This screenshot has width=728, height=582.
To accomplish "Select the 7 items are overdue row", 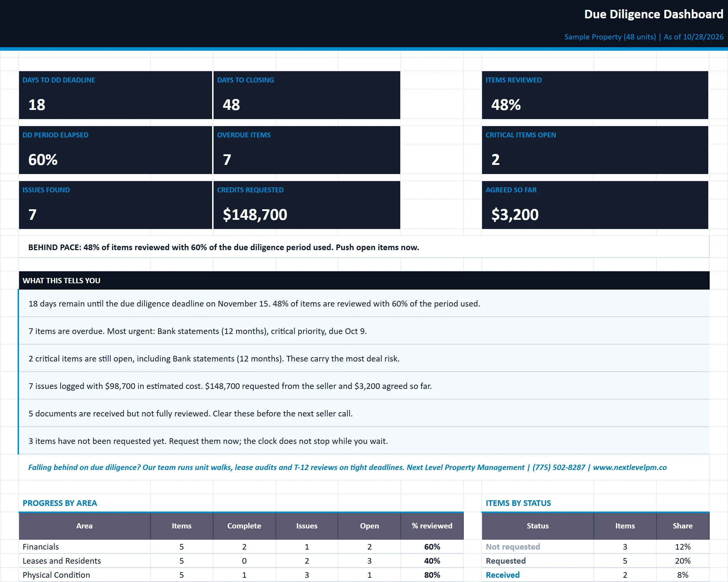I will click(x=364, y=331).
